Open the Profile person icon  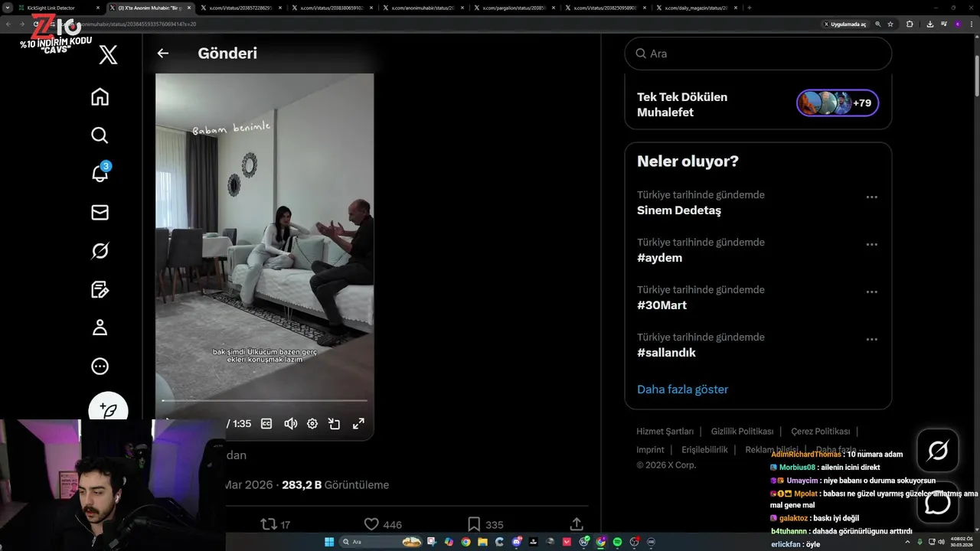point(100,328)
